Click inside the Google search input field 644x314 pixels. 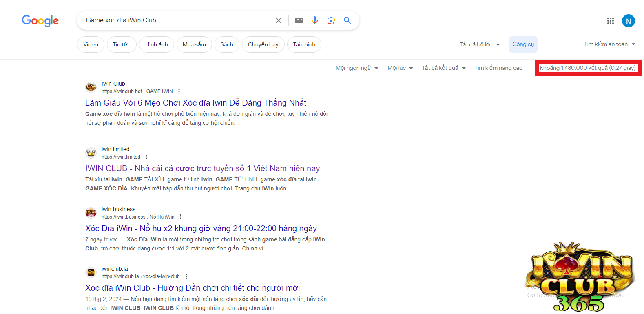click(177, 20)
